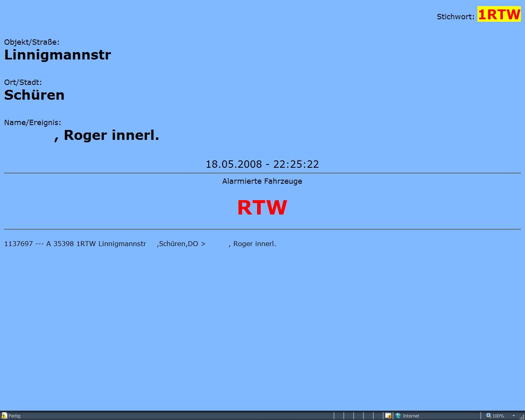Click the yellow 1RTW keyword badge
525x420 pixels.
click(499, 14)
